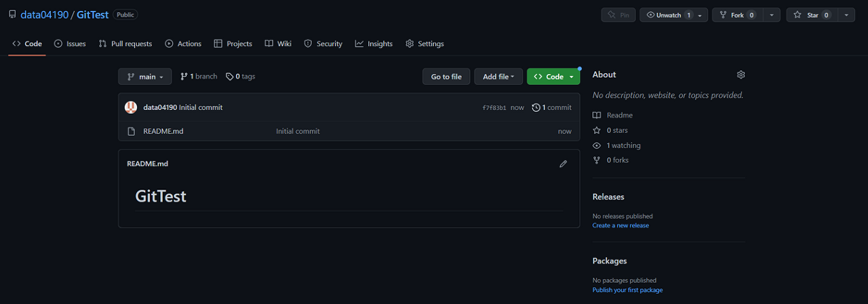868x304 pixels.
Task: Click Publish your first package link
Action: [628, 290]
